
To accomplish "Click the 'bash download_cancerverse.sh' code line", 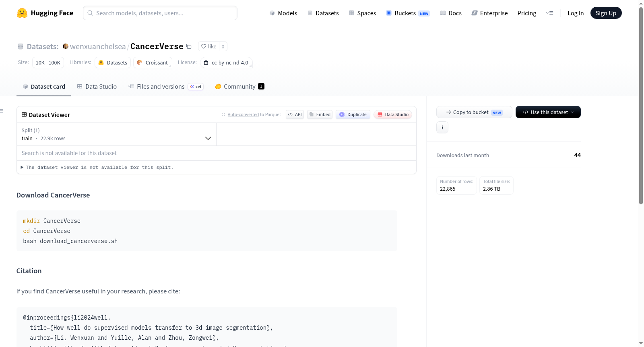I will tap(70, 241).
